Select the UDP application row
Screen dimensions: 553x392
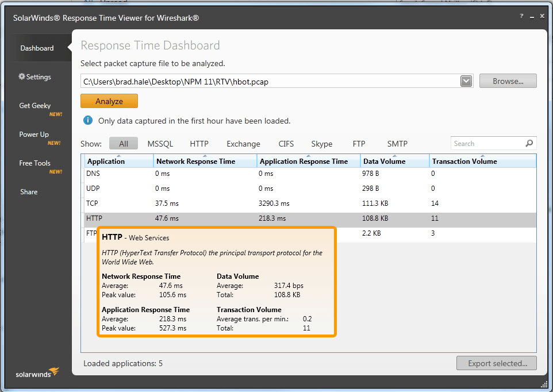(x=310, y=189)
